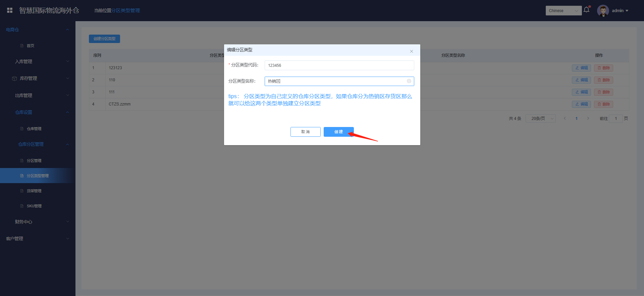Viewport: 644px width, 296px height.
Task: Click the page jump number field
Action: tap(615, 118)
